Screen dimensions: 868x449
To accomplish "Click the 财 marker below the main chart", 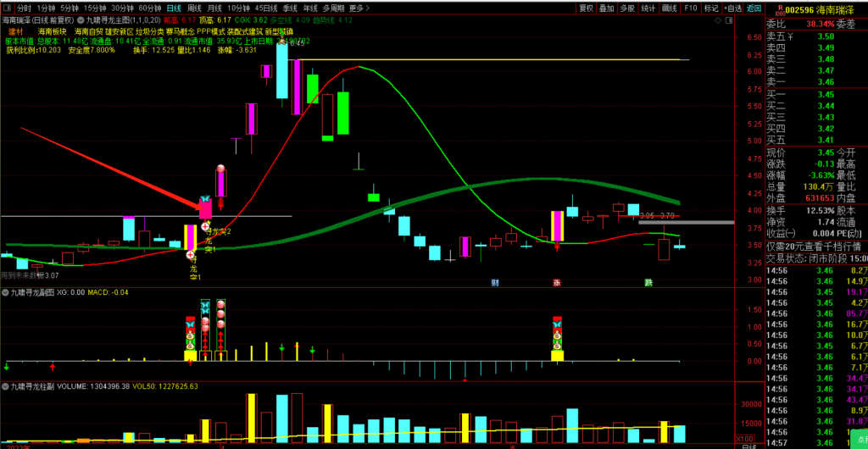I will 494,282.
